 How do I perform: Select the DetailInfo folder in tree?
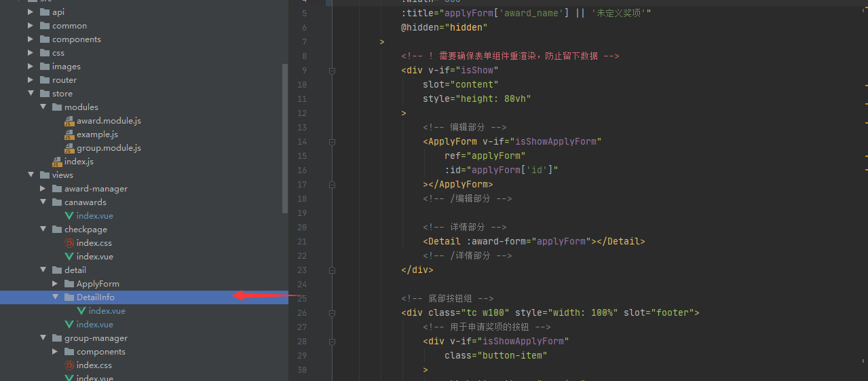click(x=95, y=297)
